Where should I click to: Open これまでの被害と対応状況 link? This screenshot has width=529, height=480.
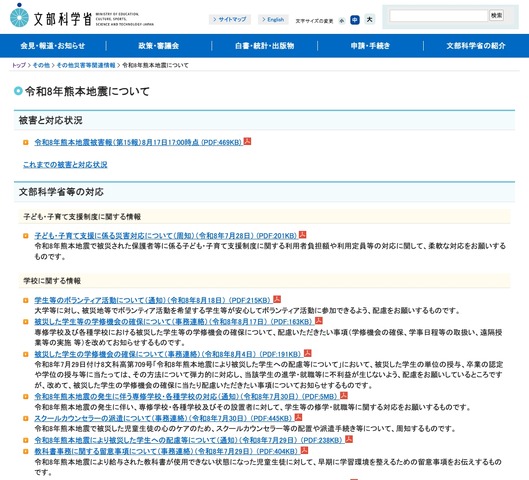pyautogui.click(x=65, y=165)
